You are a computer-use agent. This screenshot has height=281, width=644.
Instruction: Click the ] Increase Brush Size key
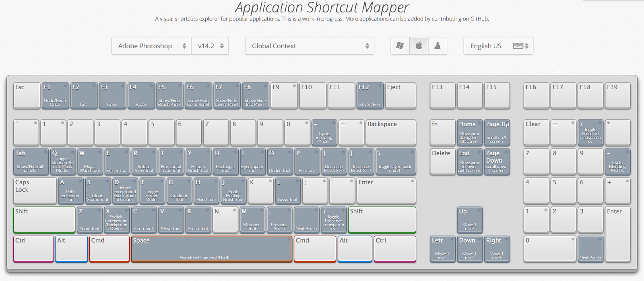click(x=361, y=161)
